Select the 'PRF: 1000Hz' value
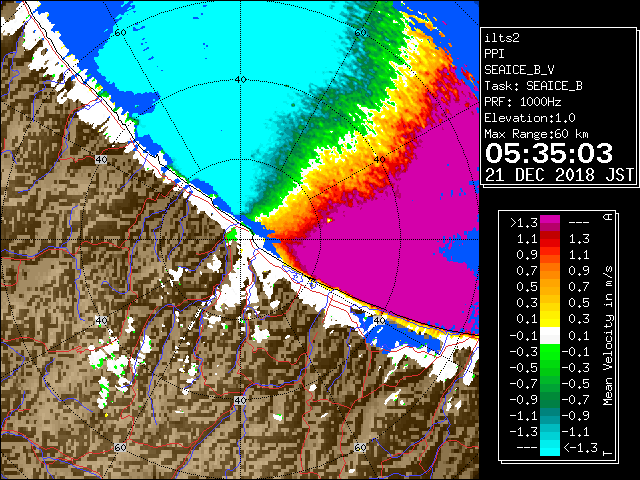Screen dimensions: 640x480 pyautogui.click(x=522, y=102)
